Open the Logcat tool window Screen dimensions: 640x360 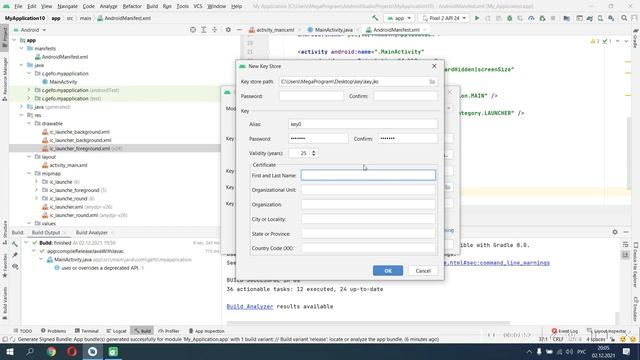point(116,331)
